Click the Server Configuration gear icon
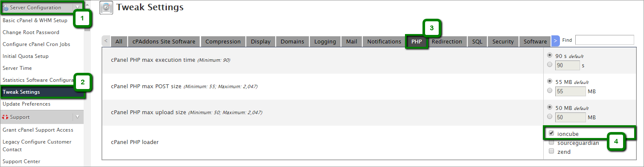The image size is (644, 167). point(6,8)
